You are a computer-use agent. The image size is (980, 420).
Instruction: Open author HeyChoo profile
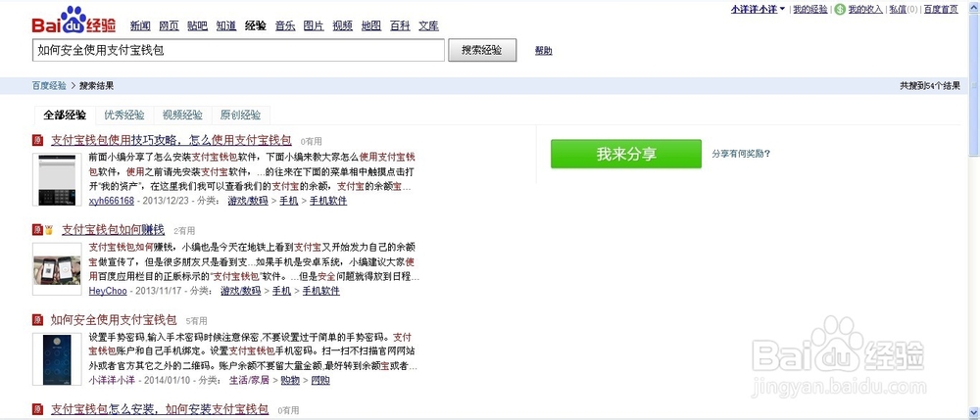click(x=108, y=291)
